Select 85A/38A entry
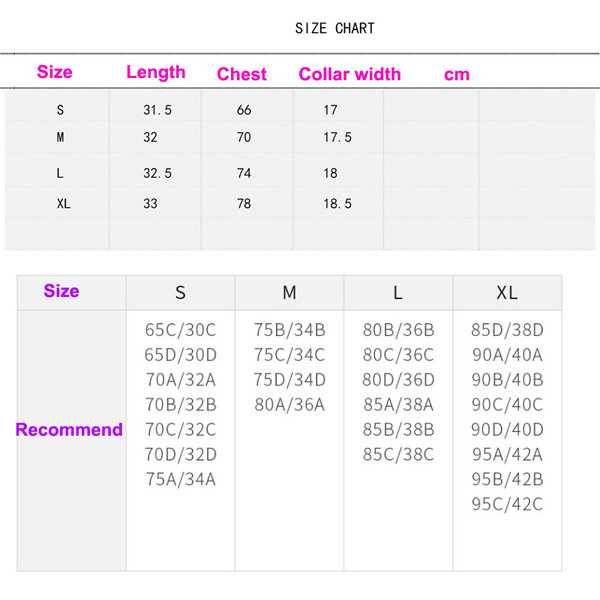This screenshot has width=600, height=600. tap(398, 404)
